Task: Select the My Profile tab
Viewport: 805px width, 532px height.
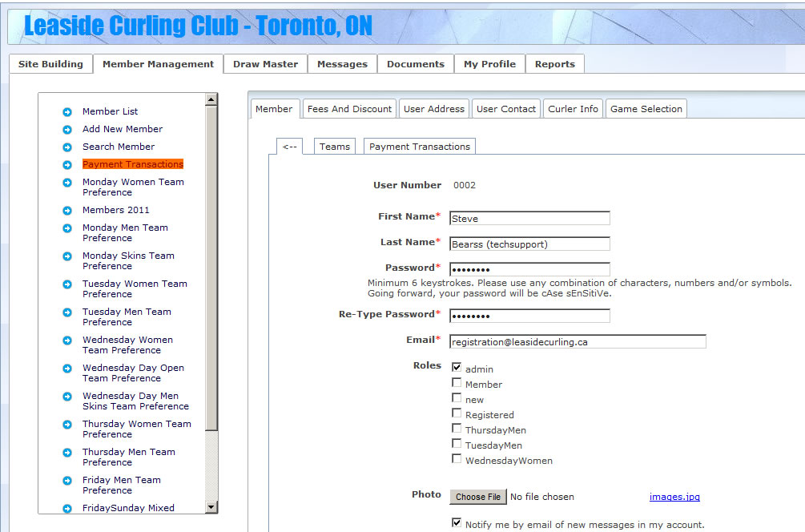Action: tap(489, 64)
